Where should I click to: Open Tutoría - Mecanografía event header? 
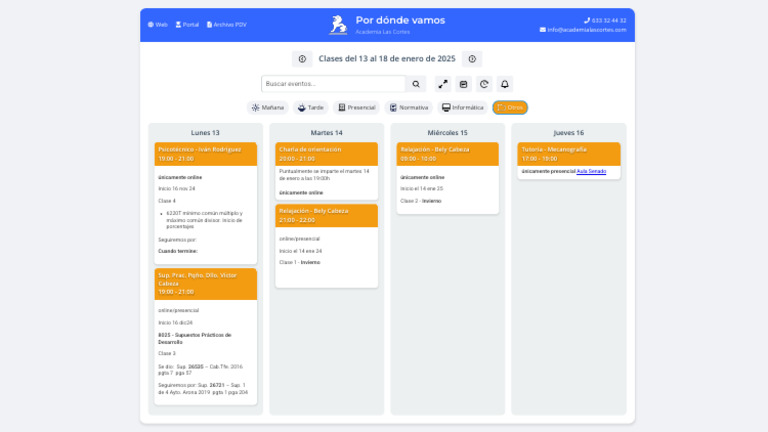[569, 154]
